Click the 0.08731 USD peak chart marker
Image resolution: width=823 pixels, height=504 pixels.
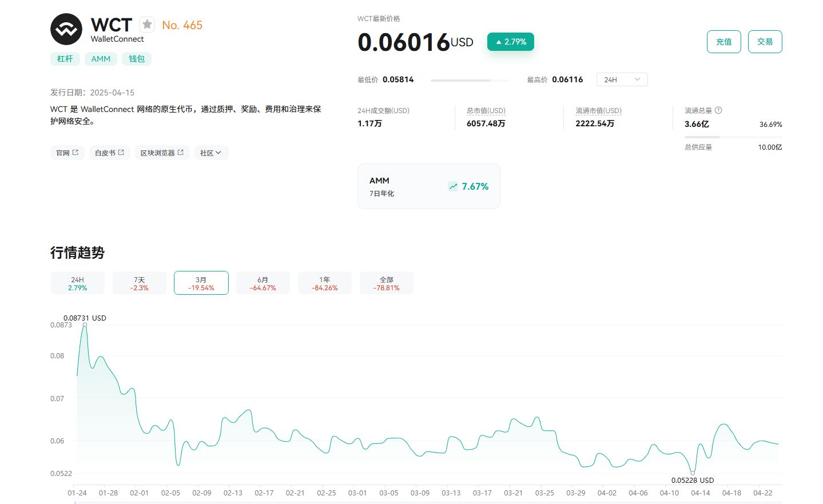point(85,325)
